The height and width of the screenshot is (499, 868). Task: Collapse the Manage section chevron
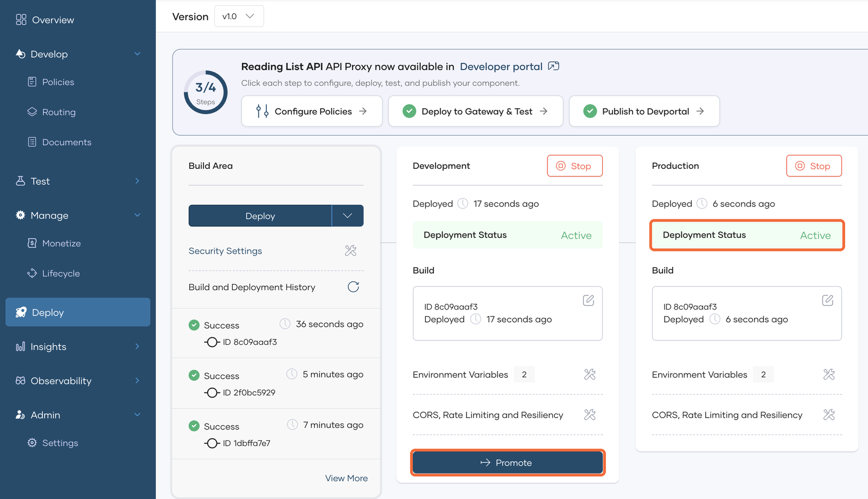[137, 215]
